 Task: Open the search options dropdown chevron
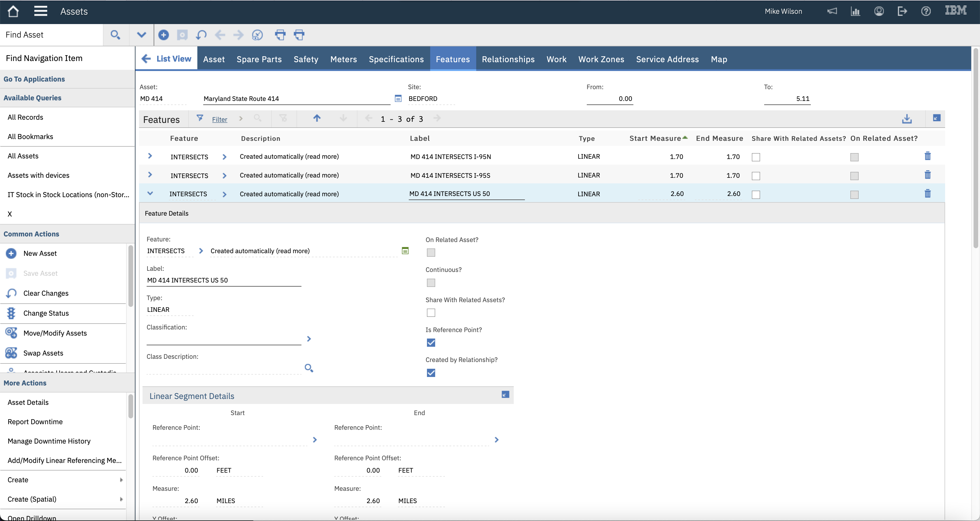[142, 35]
